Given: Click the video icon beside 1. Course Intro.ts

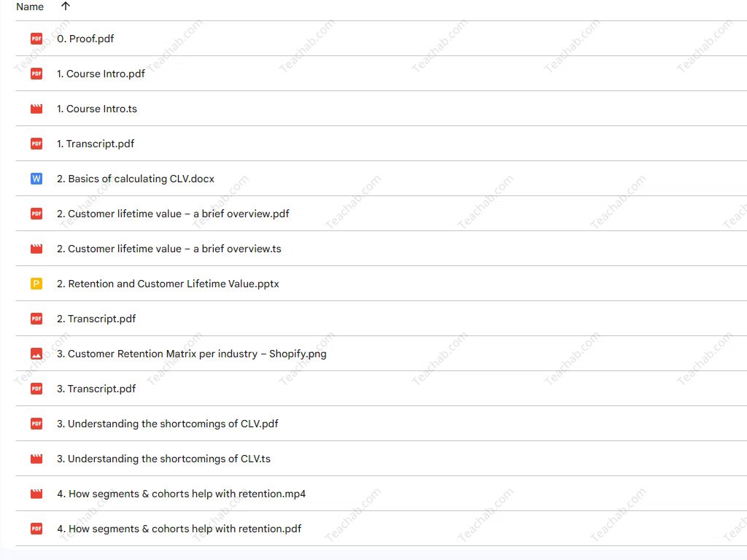Looking at the screenshot, I should coord(36,109).
